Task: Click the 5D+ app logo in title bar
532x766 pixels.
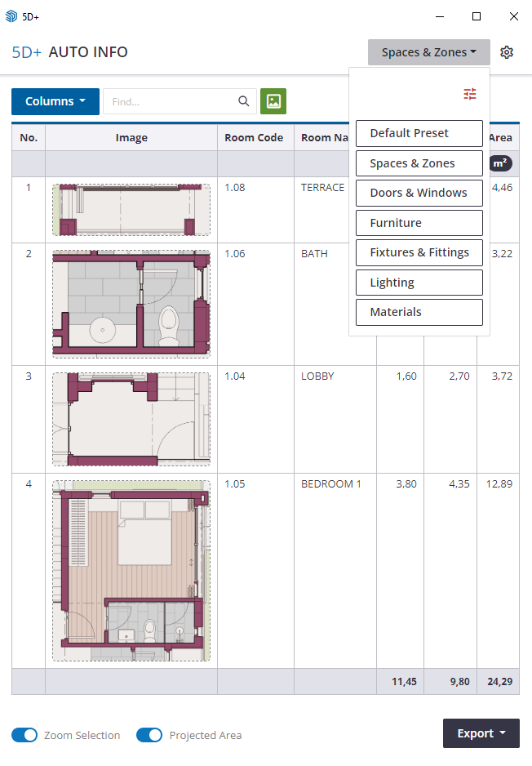Action: (11, 16)
